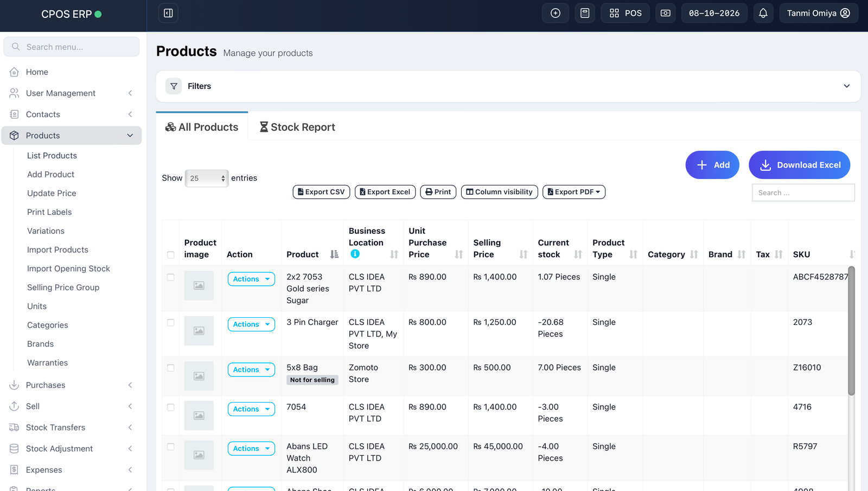Click the cash register icon beside the date
Screen dimensions: 868x491
coord(666,13)
